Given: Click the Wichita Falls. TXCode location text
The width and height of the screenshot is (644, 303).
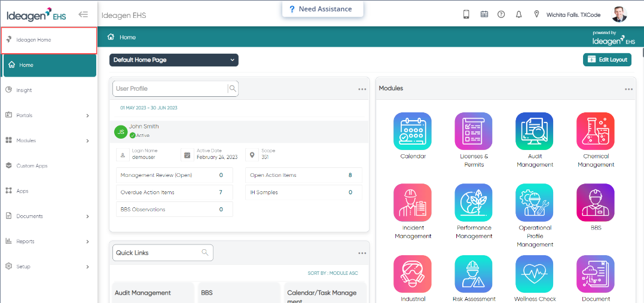Looking at the screenshot, I should [573, 15].
